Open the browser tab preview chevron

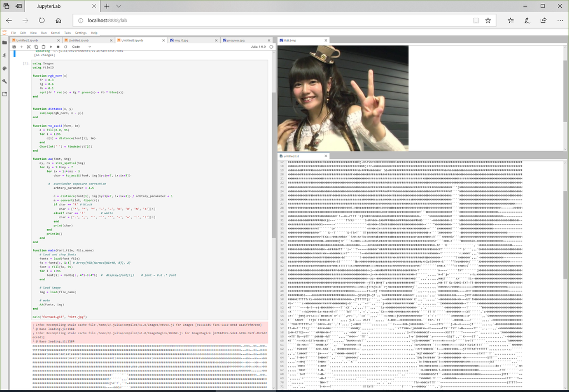click(119, 6)
